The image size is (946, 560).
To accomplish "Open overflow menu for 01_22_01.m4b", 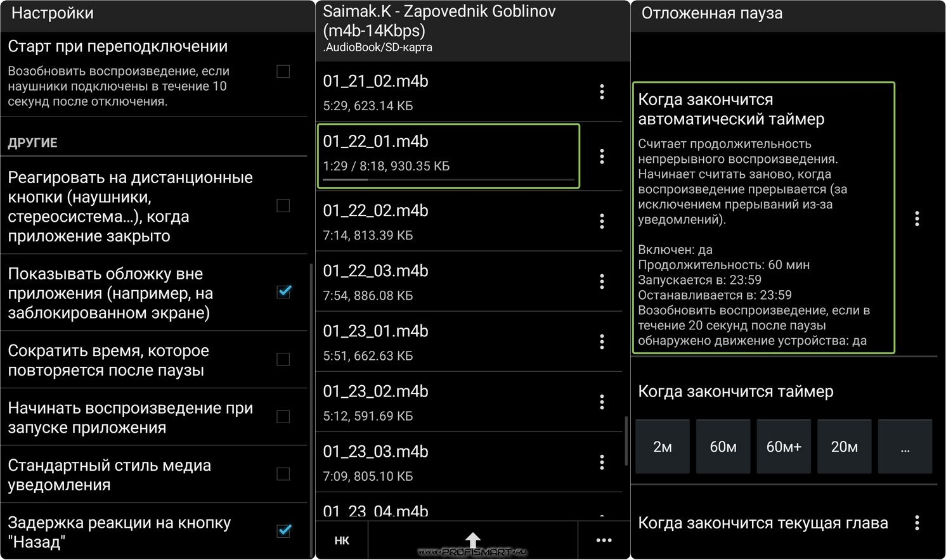I will tap(602, 156).
